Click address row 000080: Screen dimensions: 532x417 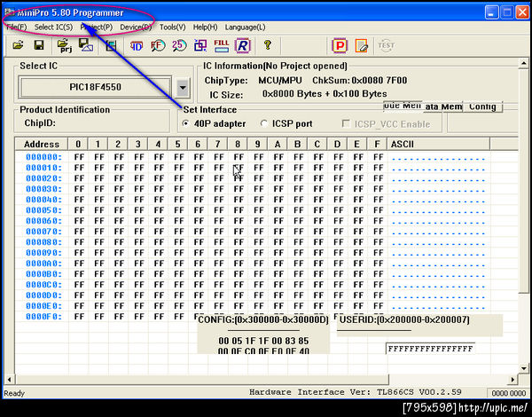coord(43,242)
